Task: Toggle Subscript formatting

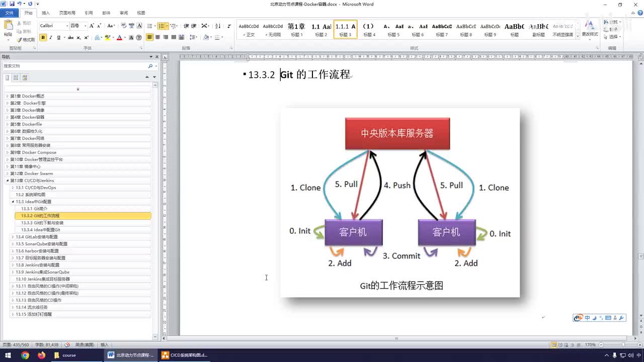Action: 79,37
